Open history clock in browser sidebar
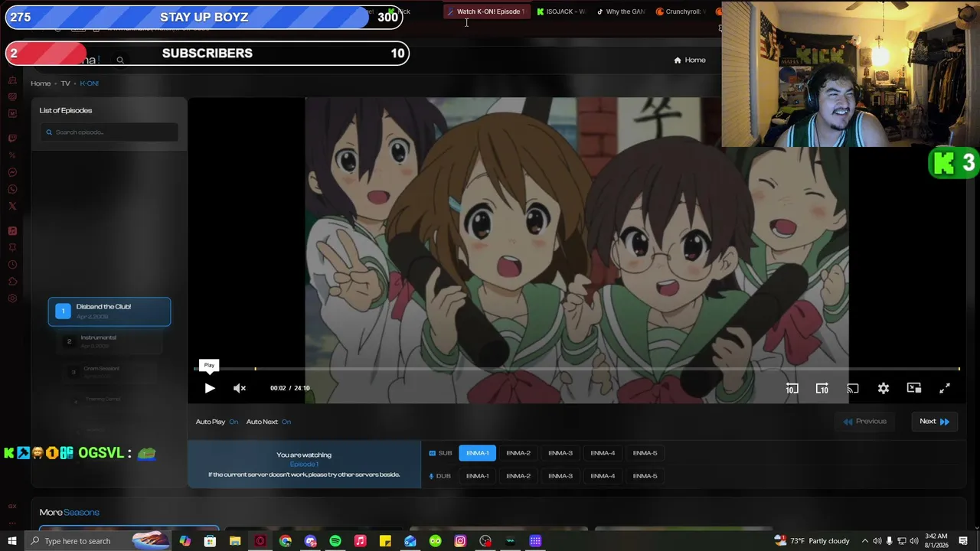980x551 pixels. pyautogui.click(x=12, y=265)
